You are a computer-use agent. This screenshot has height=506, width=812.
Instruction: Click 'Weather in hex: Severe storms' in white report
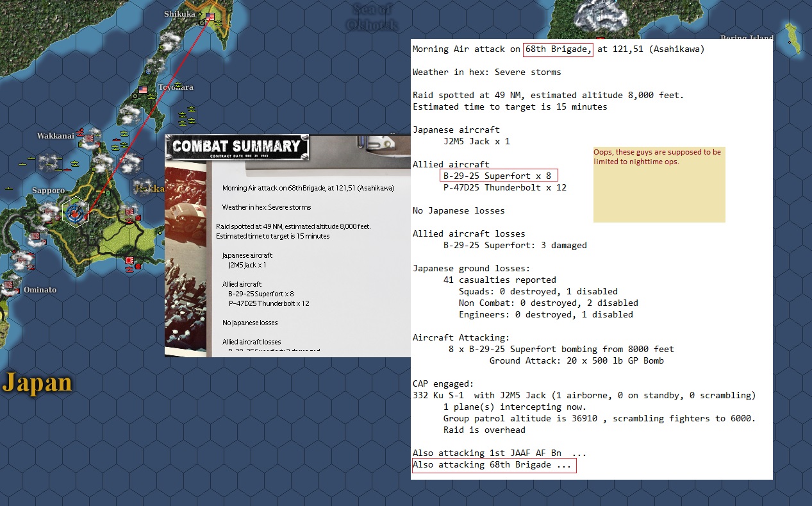(x=486, y=72)
